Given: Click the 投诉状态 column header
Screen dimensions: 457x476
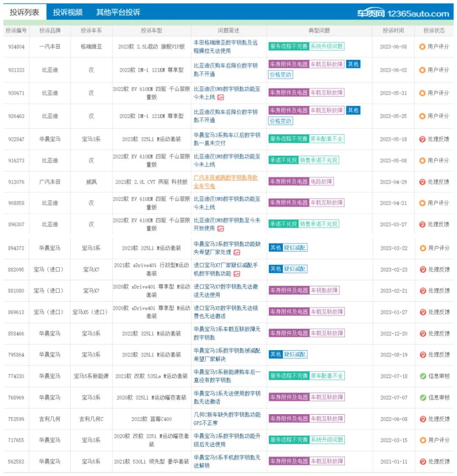Looking at the screenshot, I should click(x=434, y=30).
